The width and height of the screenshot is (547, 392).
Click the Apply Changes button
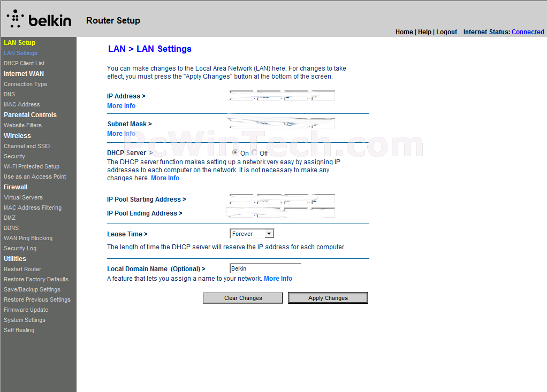328,298
